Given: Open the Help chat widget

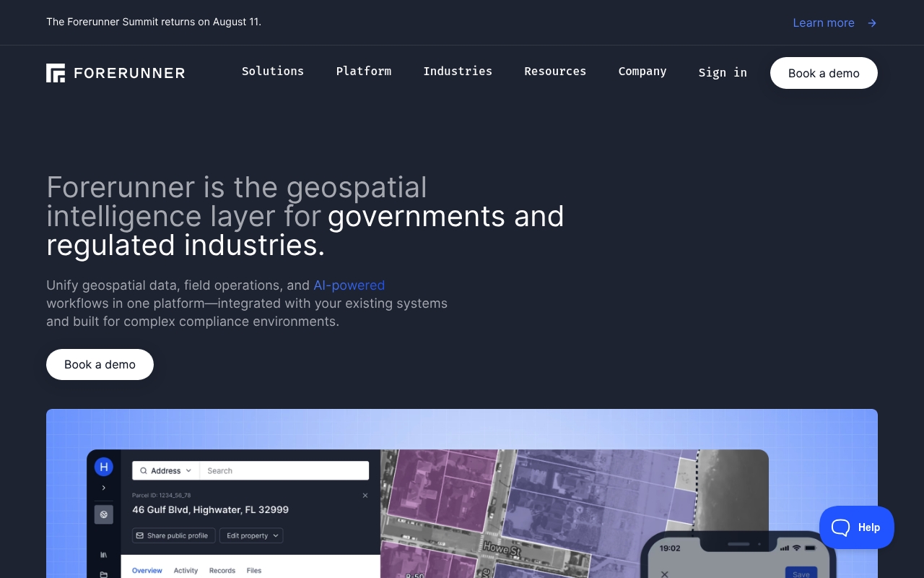Looking at the screenshot, I should [x=857, y=527].
